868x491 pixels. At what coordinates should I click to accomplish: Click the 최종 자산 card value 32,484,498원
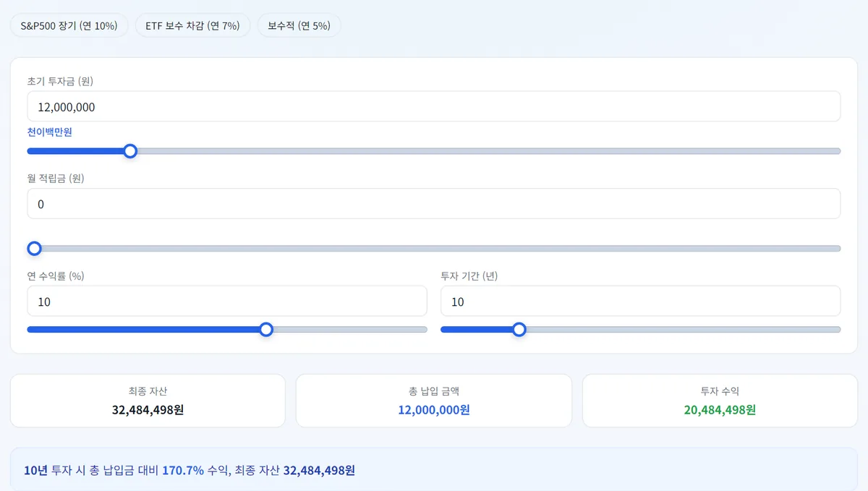(x=148, y=410)
